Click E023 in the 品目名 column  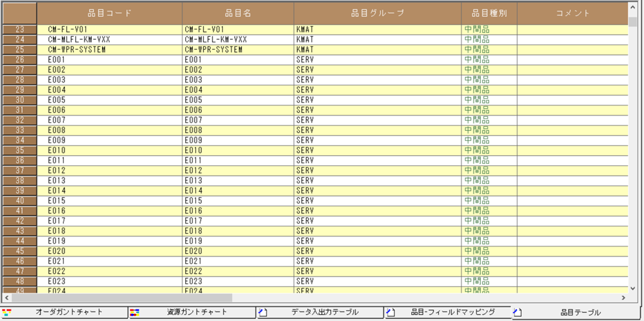(238, 281)
